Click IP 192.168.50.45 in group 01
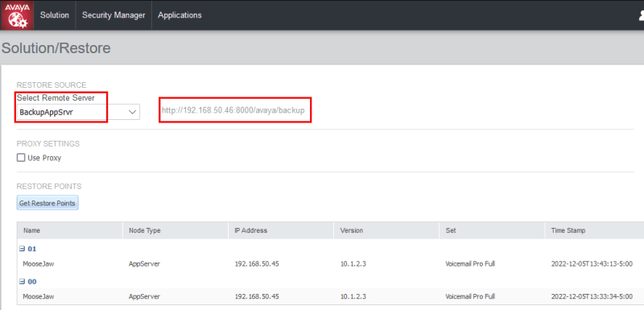 click(257, 263)
